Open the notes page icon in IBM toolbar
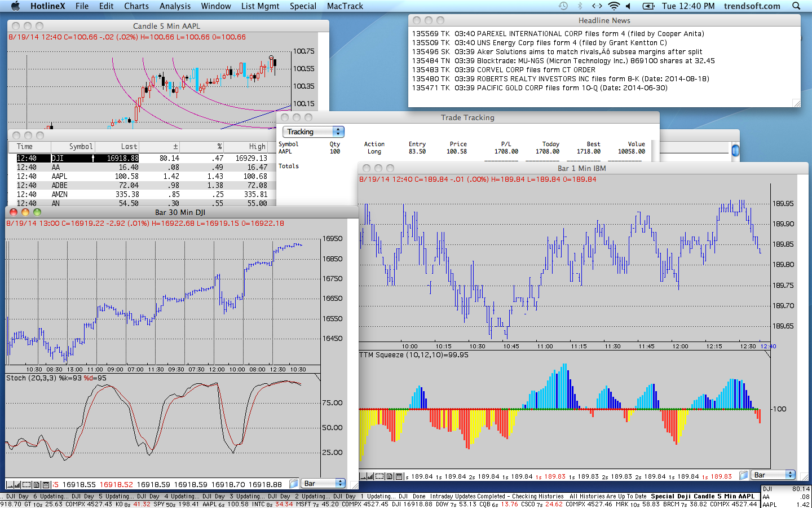 click(390, 476)
